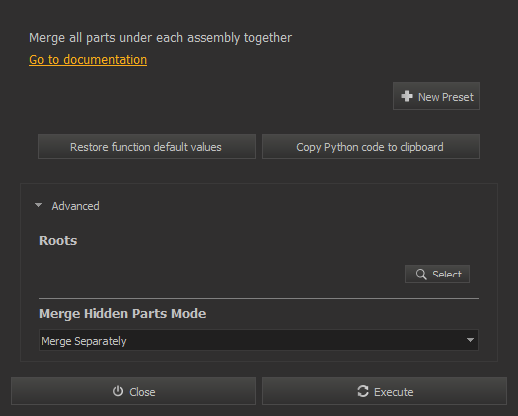Execute the merge function
Screen dimensions: 518x416
click(x=384, y=391)
